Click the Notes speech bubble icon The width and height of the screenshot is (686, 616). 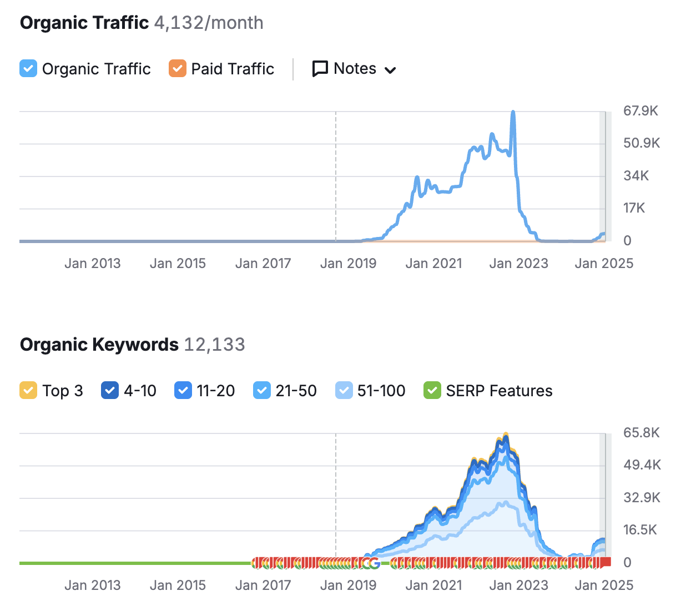[x=320, y=69]
